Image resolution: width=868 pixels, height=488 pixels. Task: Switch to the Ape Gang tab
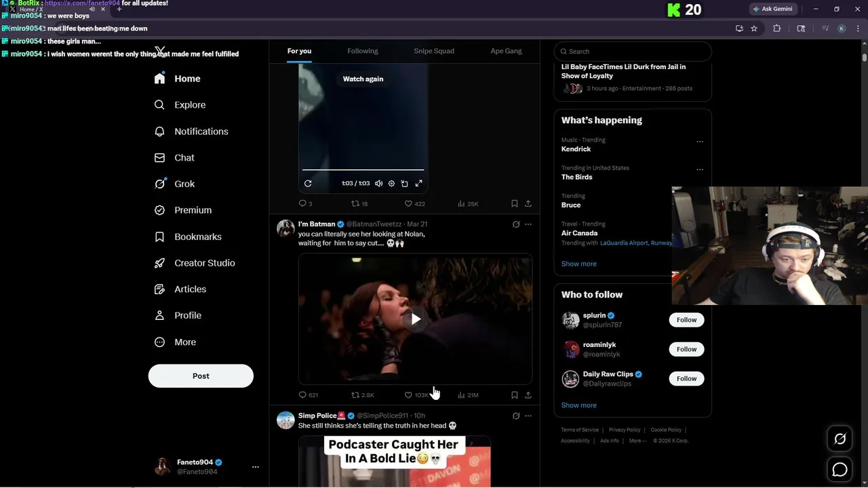(x=507, y=52)
